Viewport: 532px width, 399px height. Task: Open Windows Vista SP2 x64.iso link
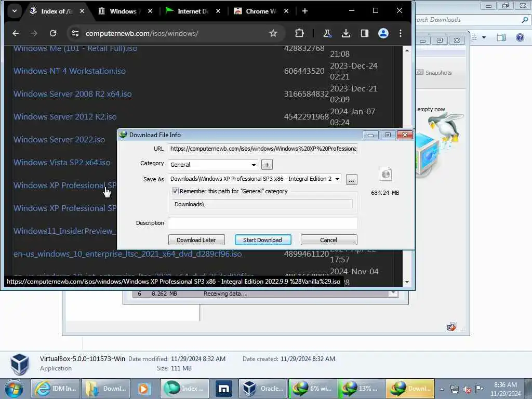click(62, 163)
